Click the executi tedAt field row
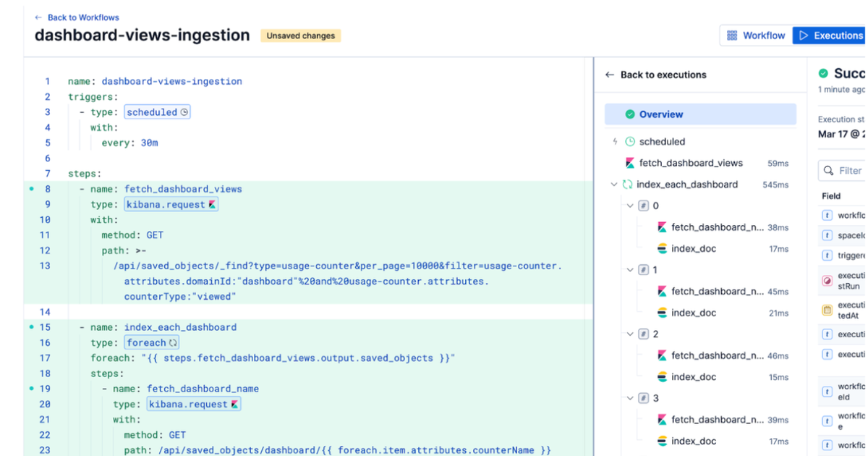 (843, 310)
